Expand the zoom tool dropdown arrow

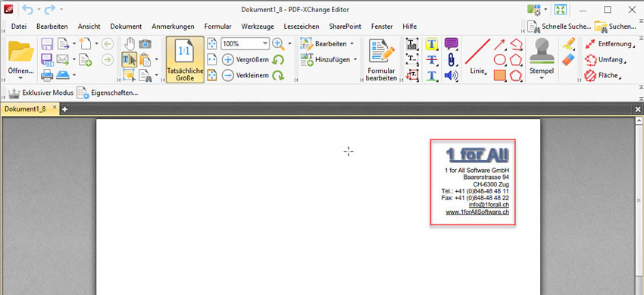point(289,43)
